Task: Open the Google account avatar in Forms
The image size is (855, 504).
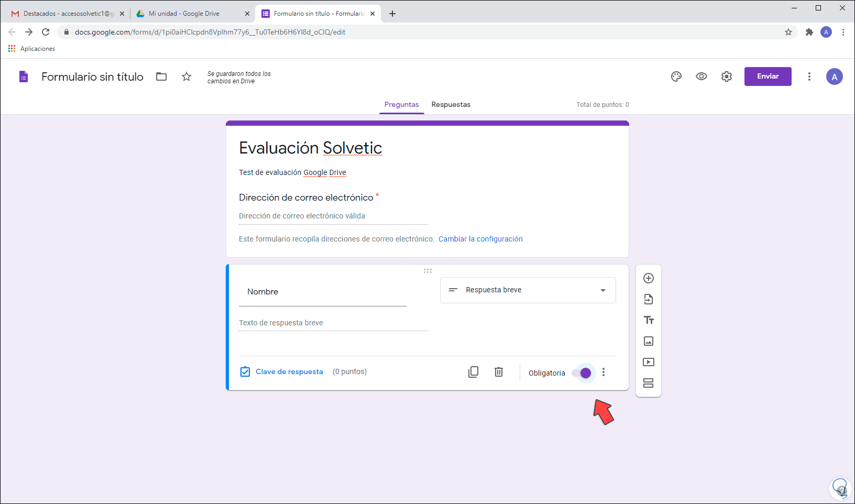Action: 835,76
